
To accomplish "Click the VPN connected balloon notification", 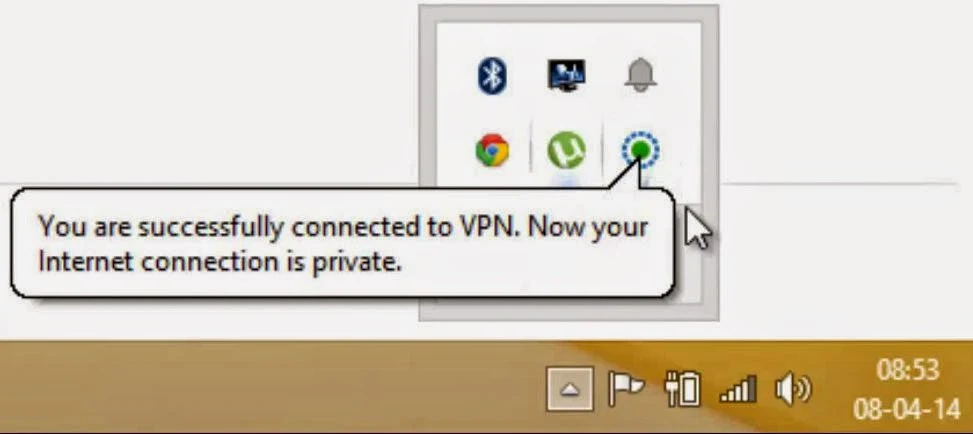I will pyautogui.click(x=342, y=243).
